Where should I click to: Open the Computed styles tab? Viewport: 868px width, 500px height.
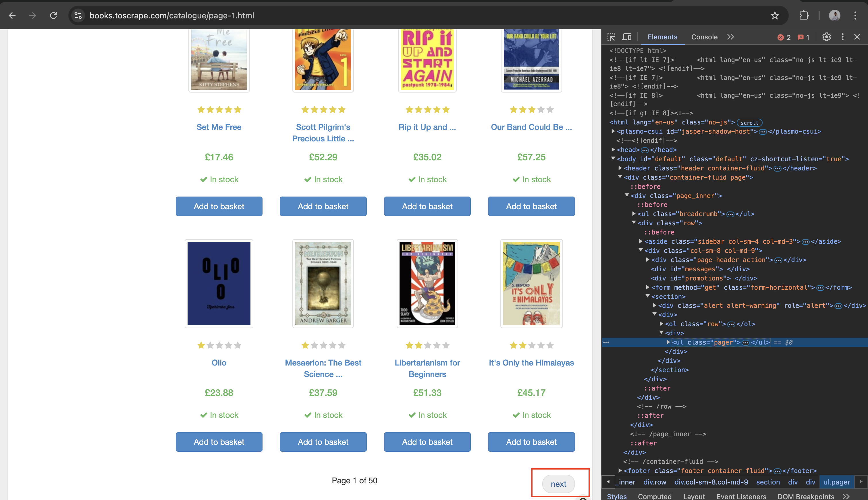(654, 497)
